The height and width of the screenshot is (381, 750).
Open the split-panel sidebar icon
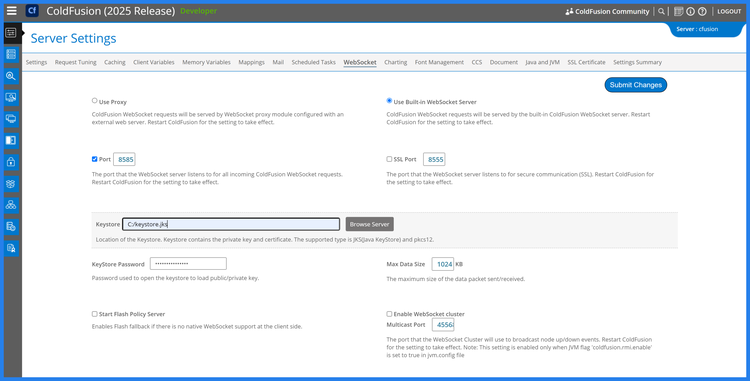click(x=11, y=140)
